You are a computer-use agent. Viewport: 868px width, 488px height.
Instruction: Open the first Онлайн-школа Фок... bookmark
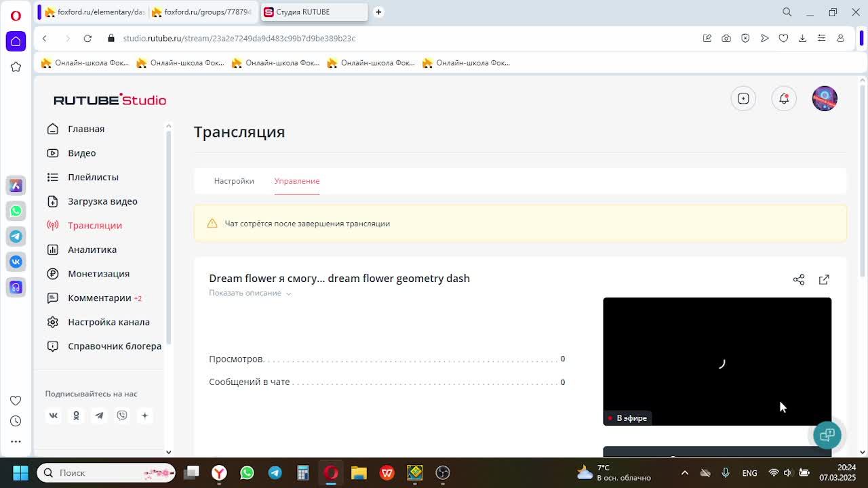85,63
